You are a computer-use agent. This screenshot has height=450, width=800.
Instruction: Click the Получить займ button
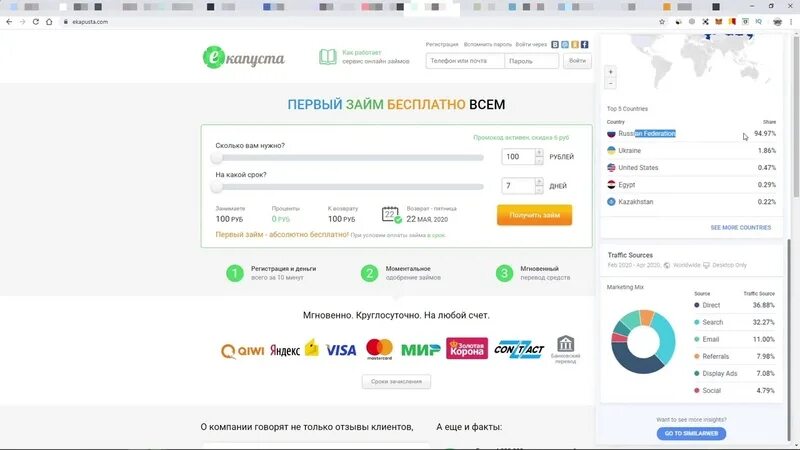point(534,215)
